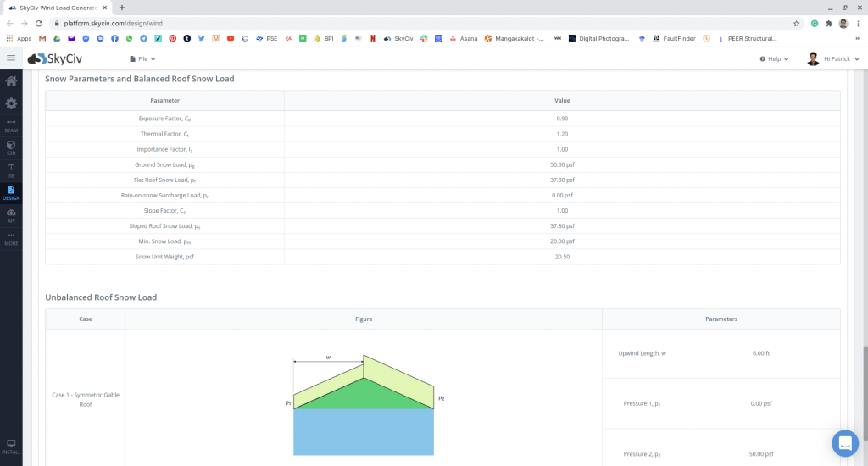Open the chat support bubble
Image resolution: width=868 pixels, height=466 pixels.
845,443
